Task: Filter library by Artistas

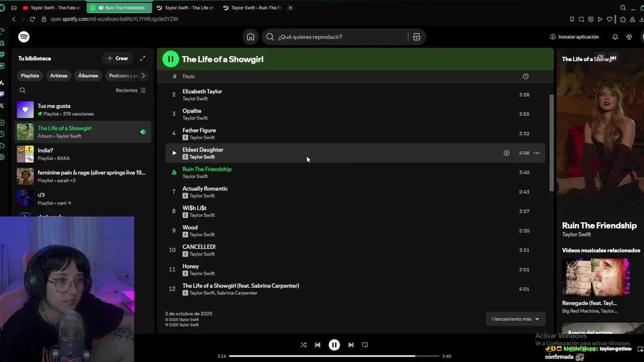Action: coord(58,75)
